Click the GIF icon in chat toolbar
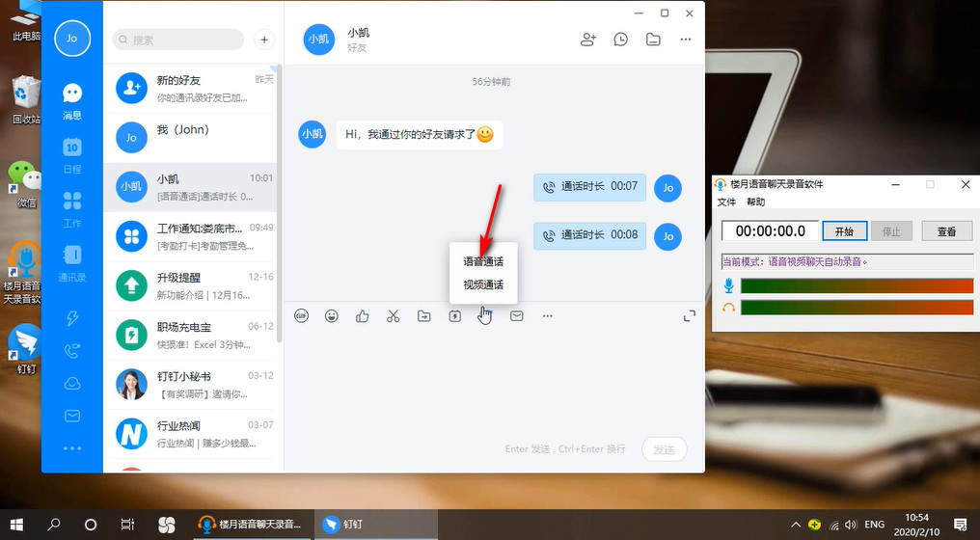This screenshot has width=980, height=540. [301, 316]
